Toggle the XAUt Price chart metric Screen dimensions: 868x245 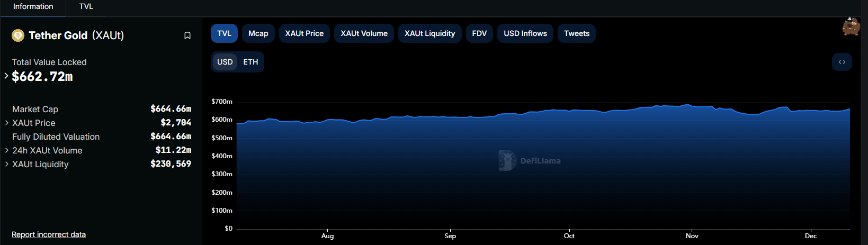pos(305,33)
